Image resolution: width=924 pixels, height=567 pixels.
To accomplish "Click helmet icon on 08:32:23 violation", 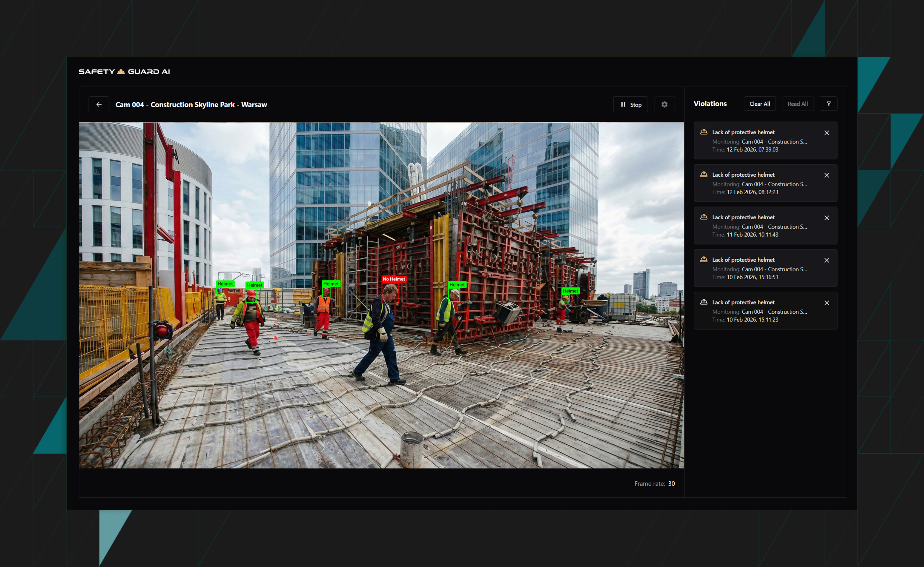I will click(x=704, y=174).
